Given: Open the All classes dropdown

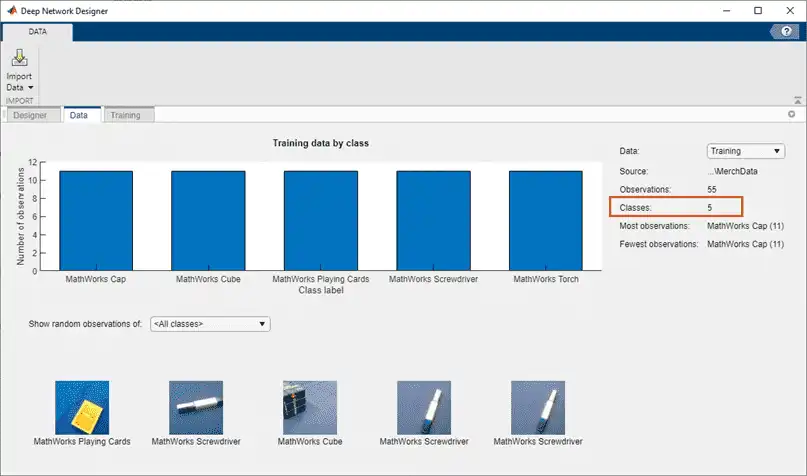Looking at the screenshot, I should point(210,324).
